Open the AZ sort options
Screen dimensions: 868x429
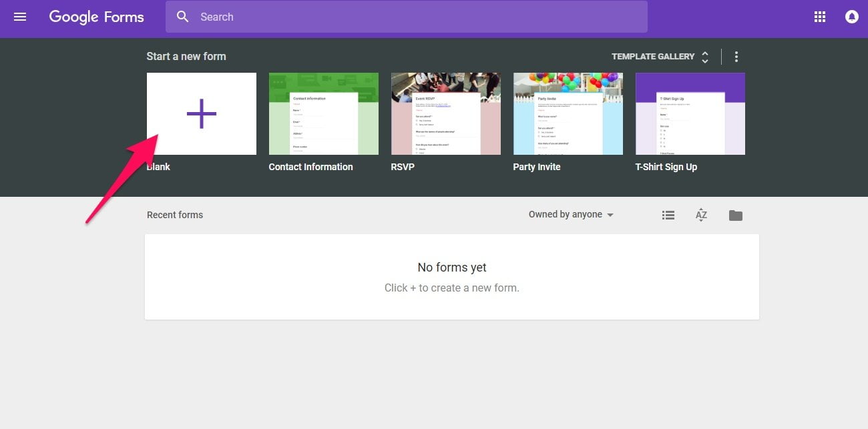pyautogui.click(x=701, y=215)
